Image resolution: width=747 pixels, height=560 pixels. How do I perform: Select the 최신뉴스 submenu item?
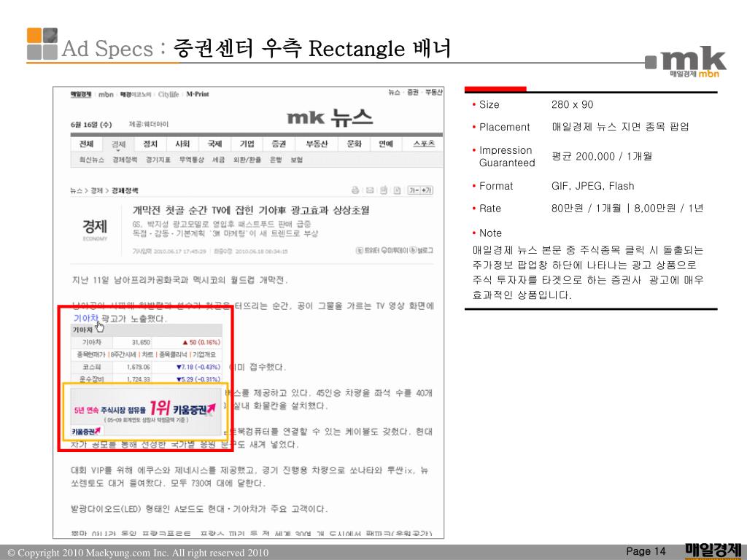91,160
